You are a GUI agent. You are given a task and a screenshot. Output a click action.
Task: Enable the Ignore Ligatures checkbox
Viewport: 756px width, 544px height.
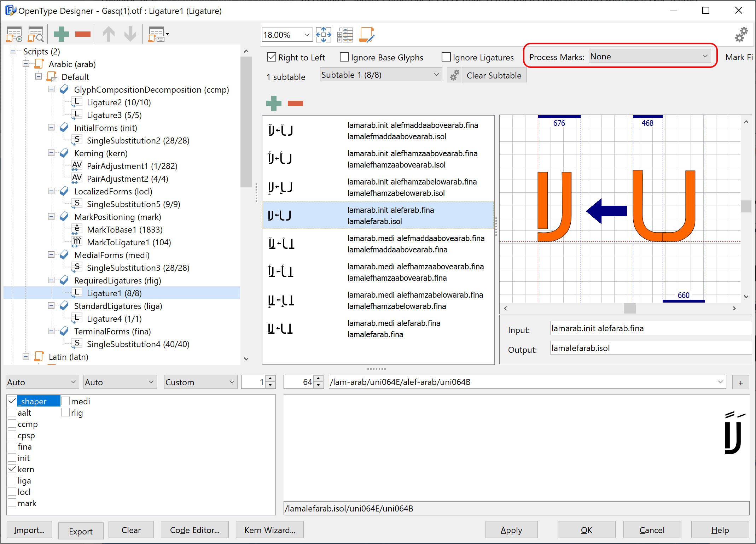click(x=446, y=57)
